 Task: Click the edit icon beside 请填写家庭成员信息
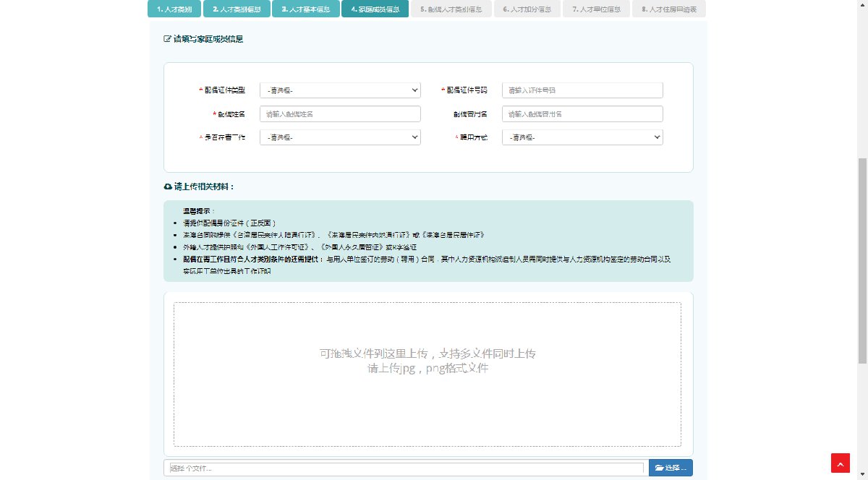pos(168,39)
